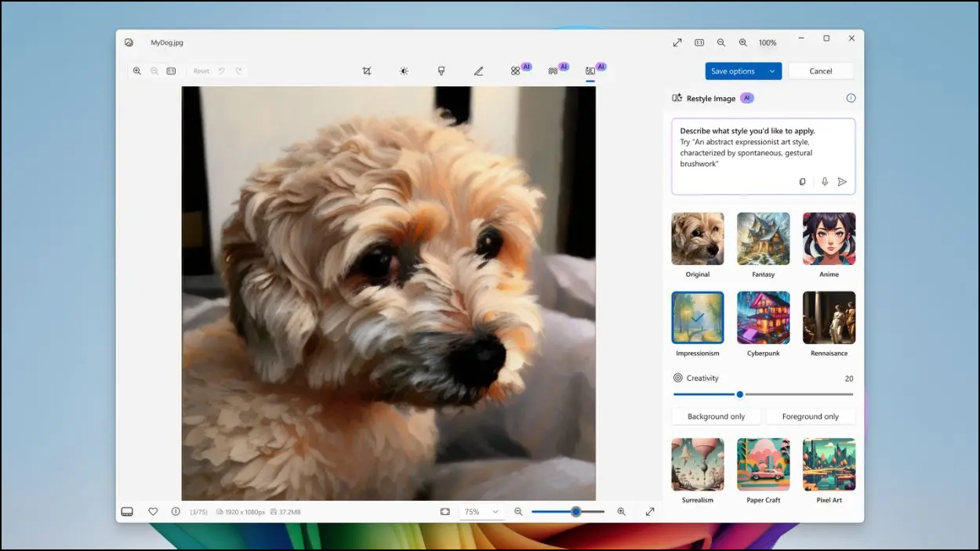Click the Photos app icon beside MyDog.jpg
980x551 pixels.
129,42
